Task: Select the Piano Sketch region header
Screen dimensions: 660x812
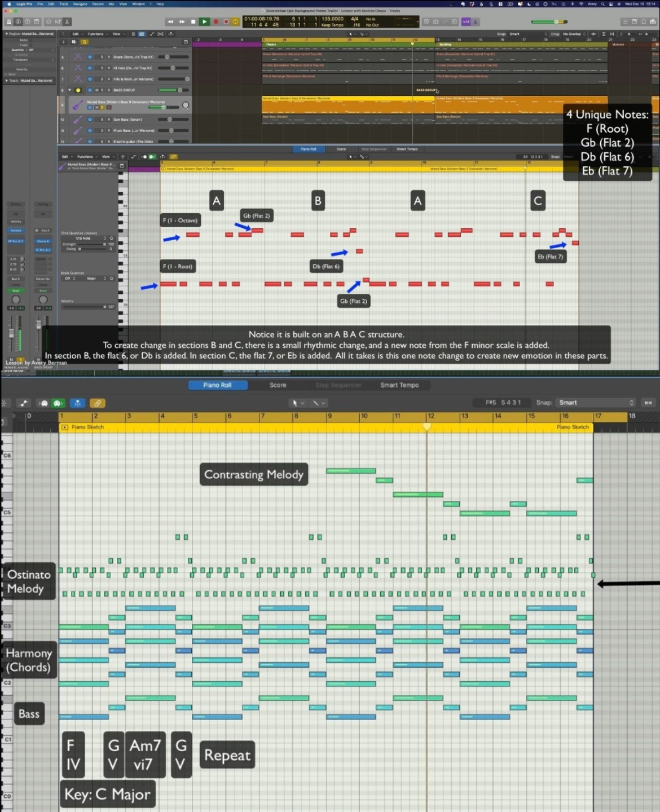Action: 326,427
